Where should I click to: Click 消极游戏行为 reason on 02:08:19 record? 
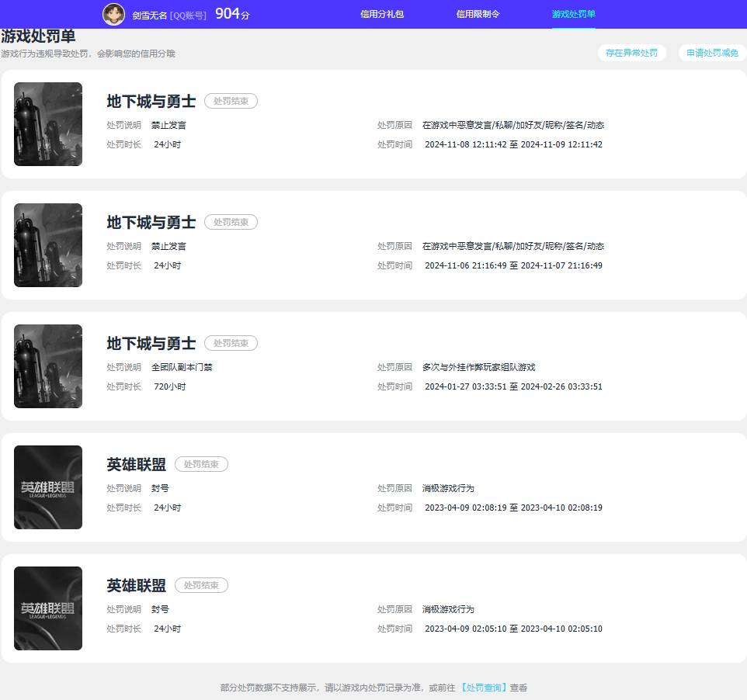coord(448,488)
